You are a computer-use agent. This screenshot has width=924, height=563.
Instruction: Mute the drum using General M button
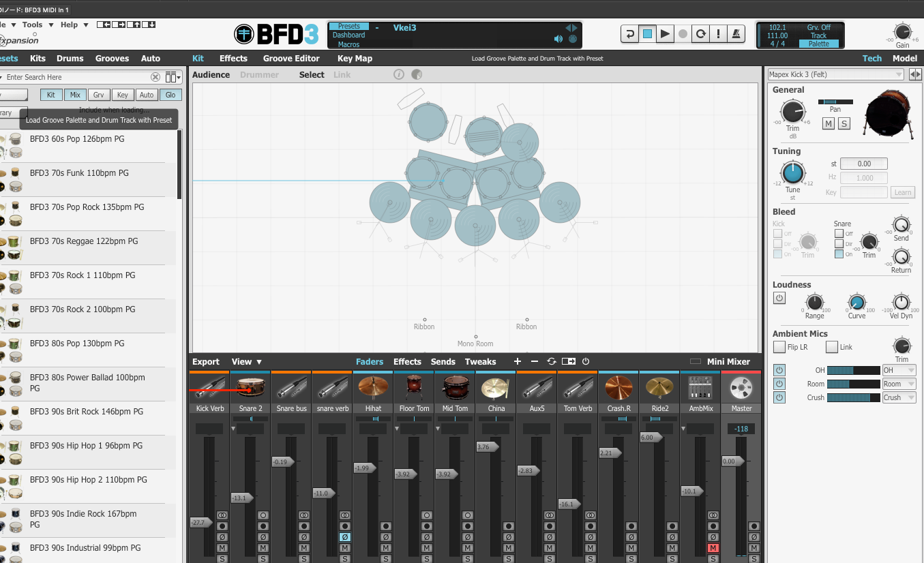[x=828, y=123]
